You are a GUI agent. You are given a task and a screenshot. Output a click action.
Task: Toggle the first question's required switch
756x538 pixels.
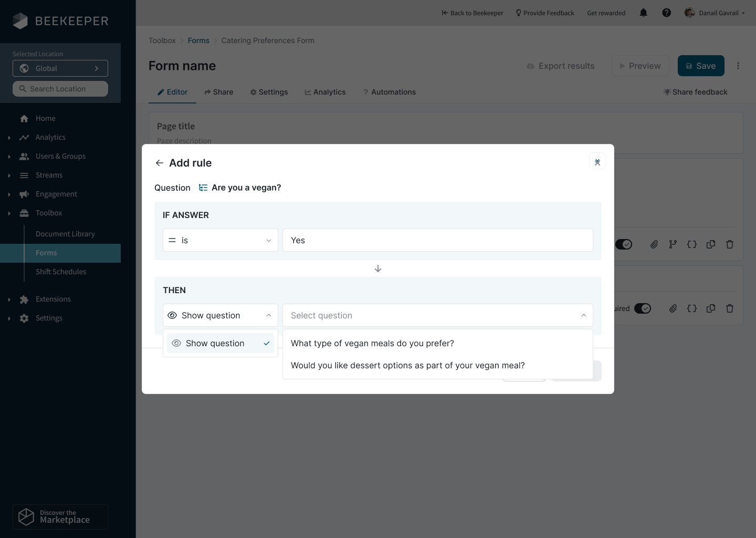pos(624,244)
